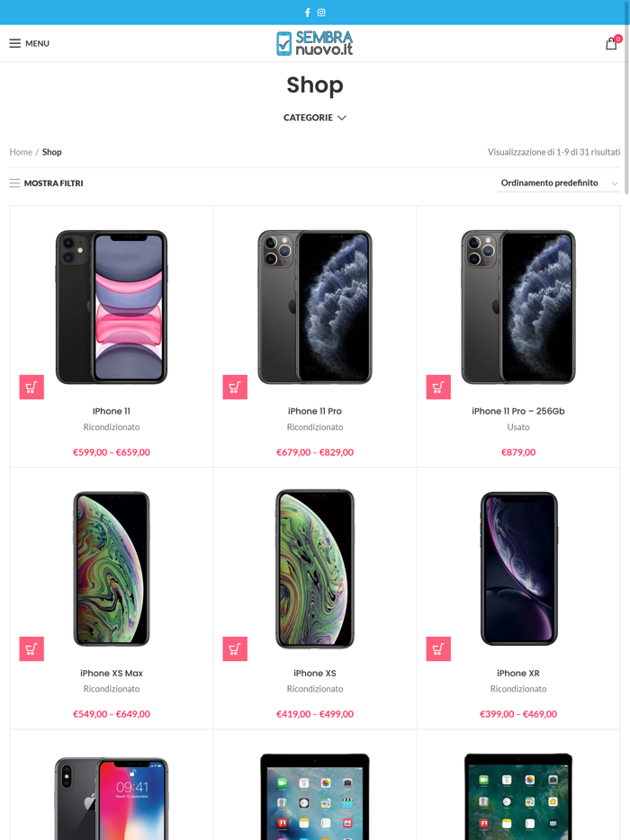Open the shopping bag cart icon

point(611,43)
